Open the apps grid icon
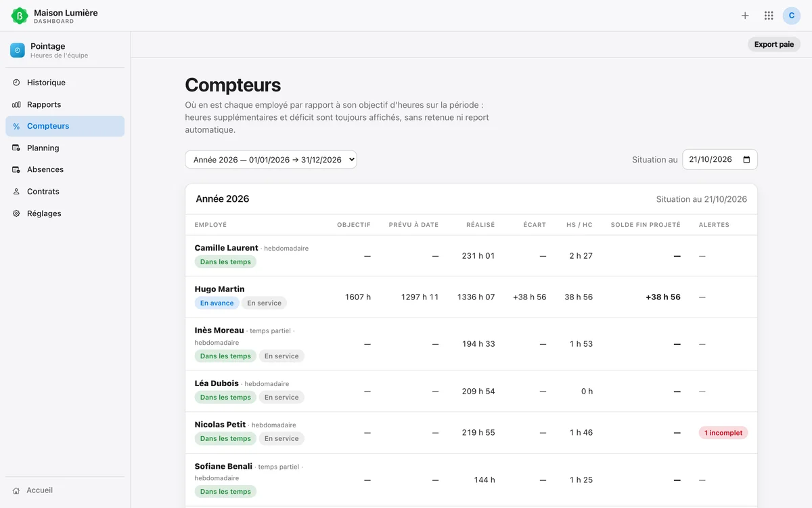The width and height of the screenshot is (812, 508). coord(769,16)
